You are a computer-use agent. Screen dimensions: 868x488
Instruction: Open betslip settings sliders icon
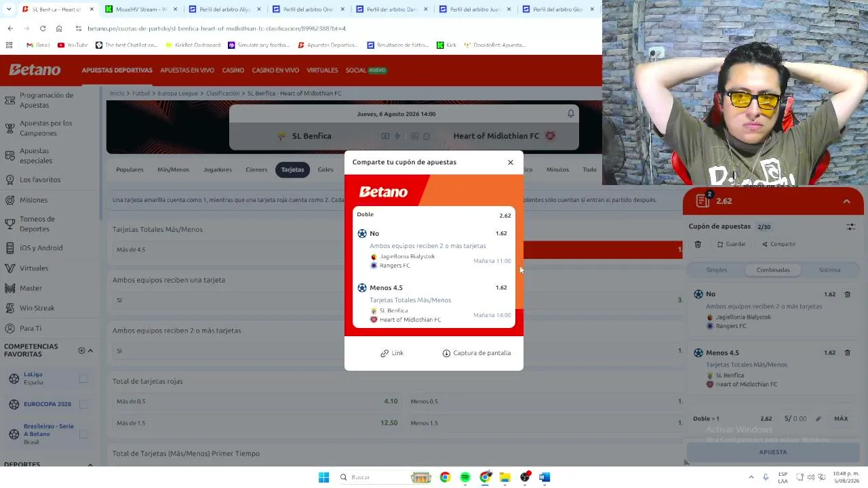850,226
